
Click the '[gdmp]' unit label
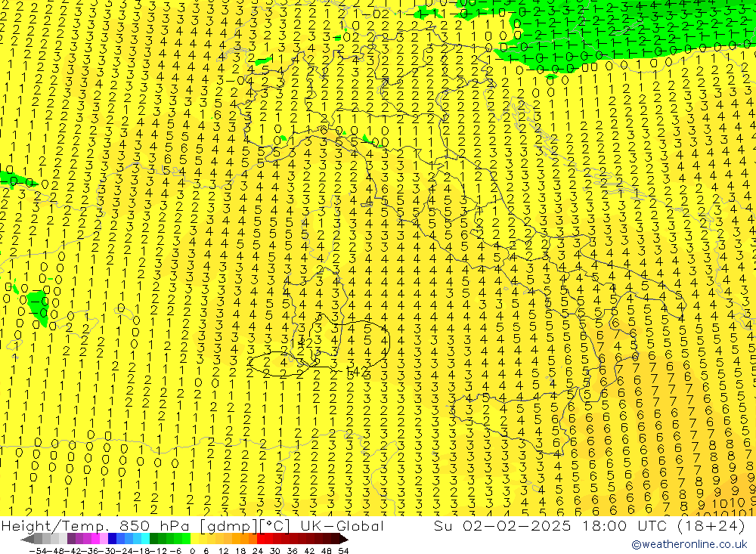point(230,525)
